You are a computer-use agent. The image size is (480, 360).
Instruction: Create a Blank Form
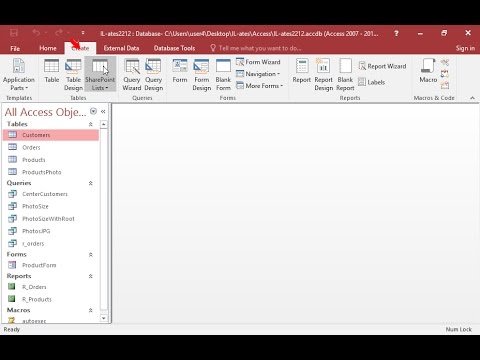[x=223, y=74]
